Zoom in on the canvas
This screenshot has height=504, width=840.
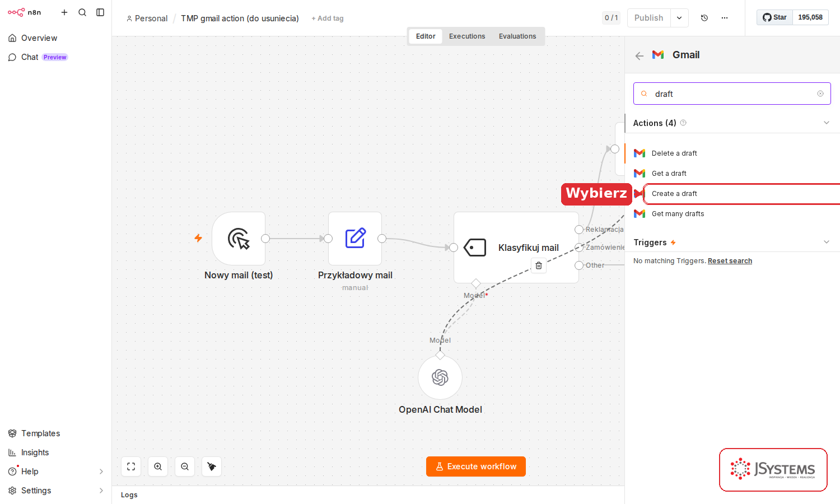158,466
